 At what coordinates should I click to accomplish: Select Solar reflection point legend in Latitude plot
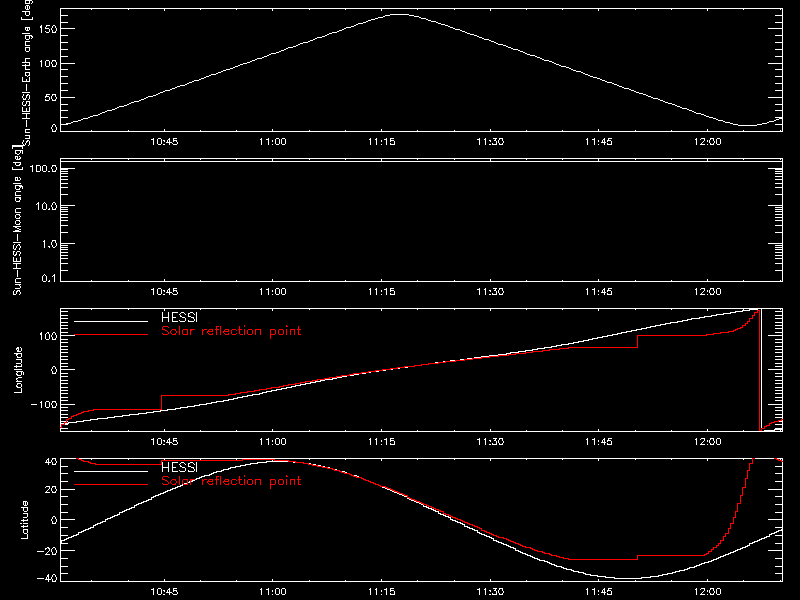(x=231, y=481)
